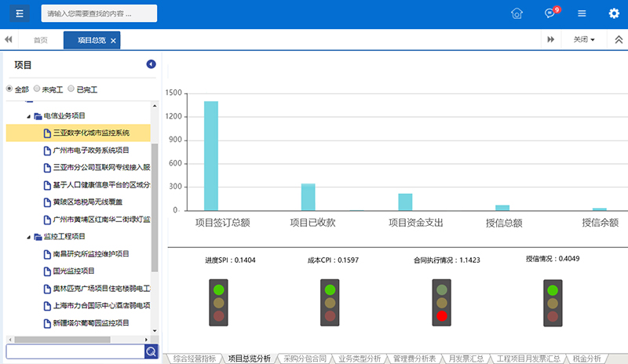Click the 项目签订总额 bar in chart
Viewport: 628px width, 364px height.
pos(210,156)
